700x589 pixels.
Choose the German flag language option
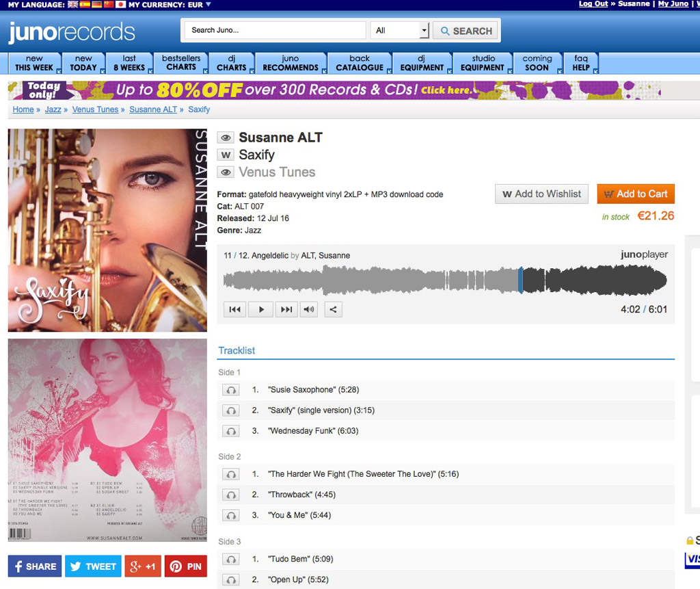coord(97,5)
